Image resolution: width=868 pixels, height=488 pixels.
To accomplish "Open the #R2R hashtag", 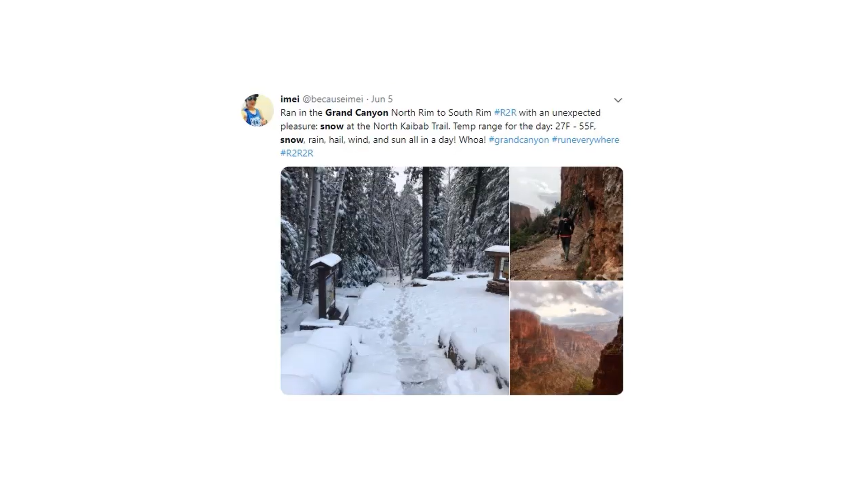I will [x=505, y=113].
